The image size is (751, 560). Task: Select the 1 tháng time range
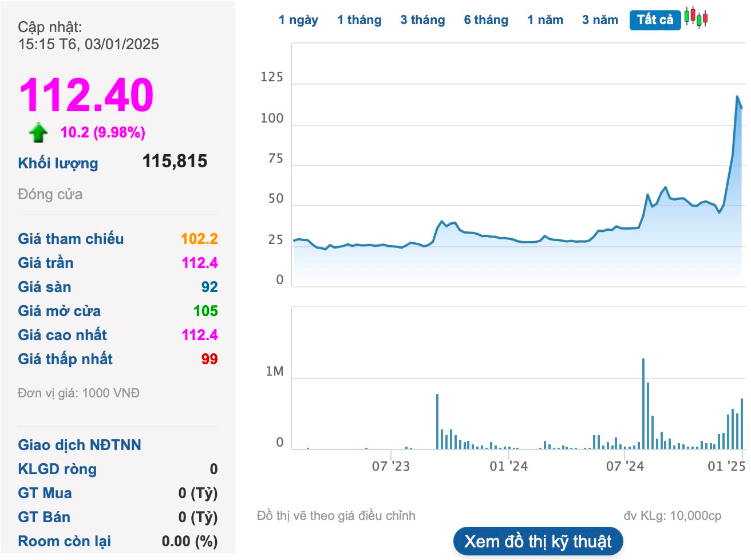point(359,20)
